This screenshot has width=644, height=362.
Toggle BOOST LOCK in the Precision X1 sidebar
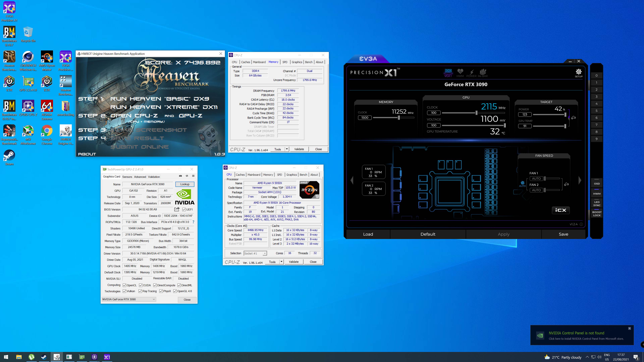click(597, 213)
